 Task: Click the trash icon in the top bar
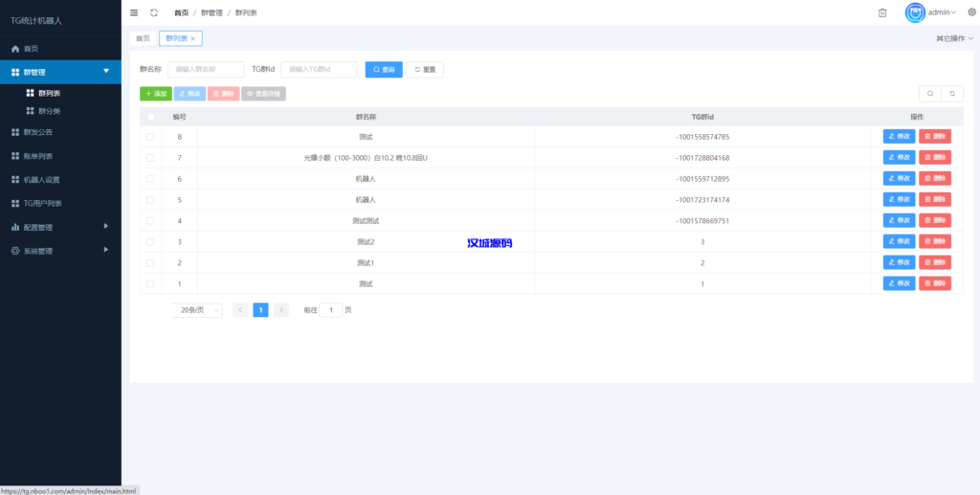(882, 12)
